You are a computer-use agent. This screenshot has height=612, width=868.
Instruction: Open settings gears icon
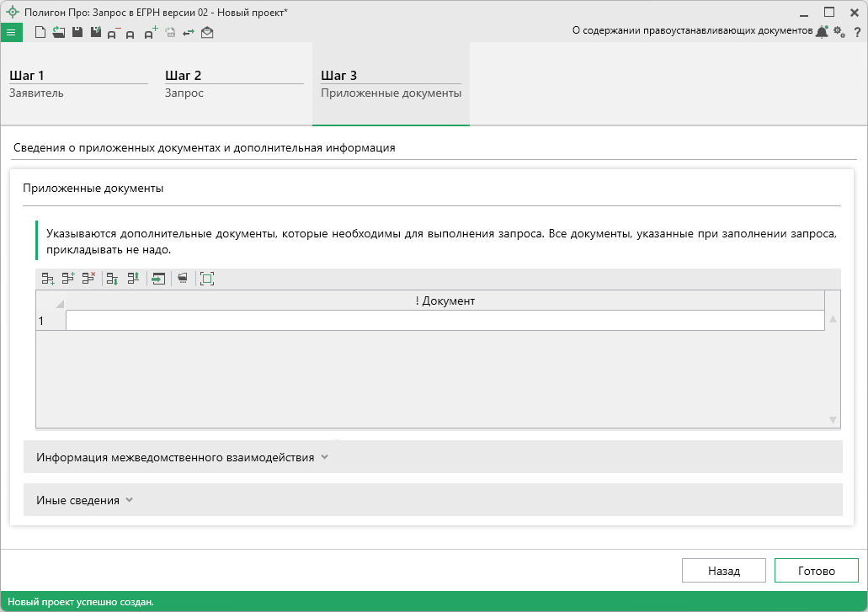pyautogui.click(x=839, y=32)
